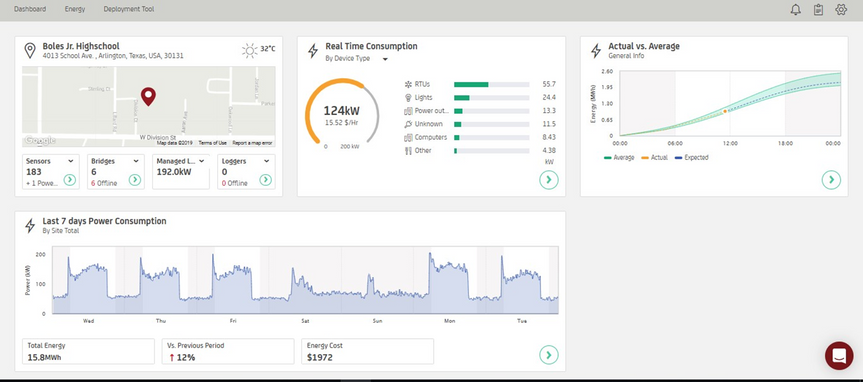Open Actual vs. Average details arrow
863x382 pixels.
pyautogui.click(x=831, y=179)
